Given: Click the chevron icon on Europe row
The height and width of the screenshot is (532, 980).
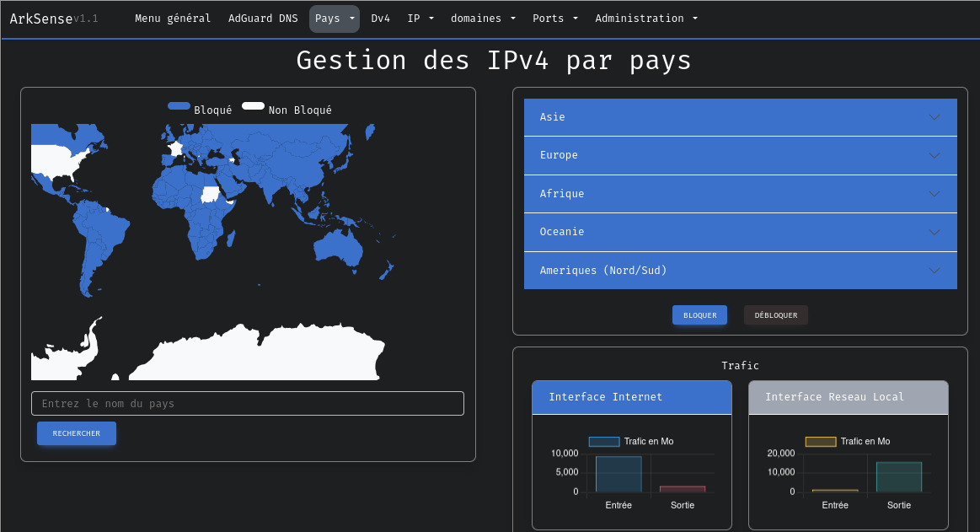Looking at the screenshot, I should pos(934,156).
